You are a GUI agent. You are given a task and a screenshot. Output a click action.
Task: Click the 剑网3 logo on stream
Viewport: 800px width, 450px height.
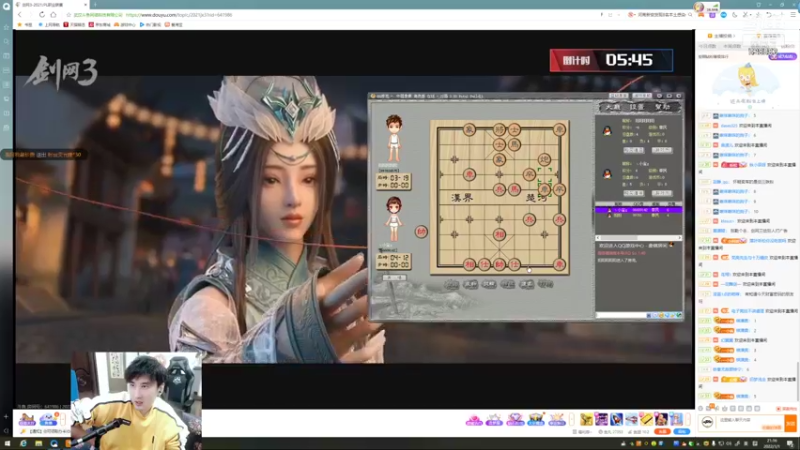click(x=62, y=72)
